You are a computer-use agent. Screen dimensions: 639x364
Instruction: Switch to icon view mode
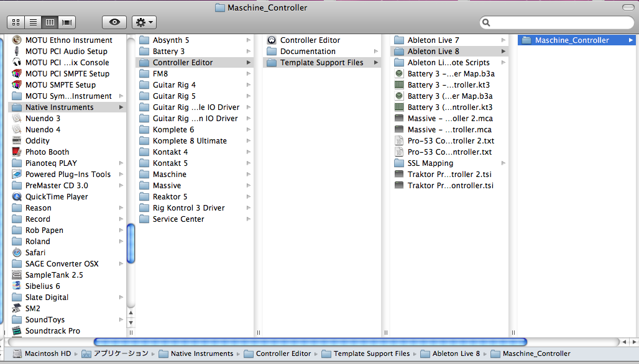coord(16,22)
